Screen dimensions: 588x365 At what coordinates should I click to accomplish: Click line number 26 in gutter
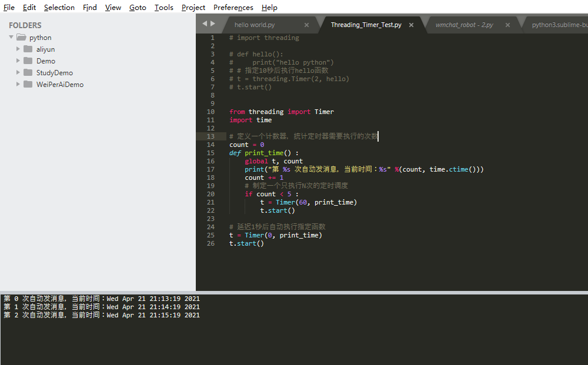[x=211, y=243]
